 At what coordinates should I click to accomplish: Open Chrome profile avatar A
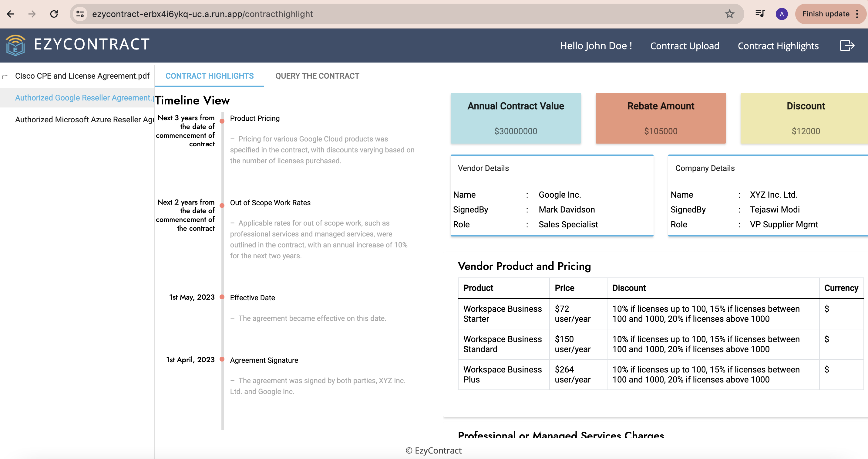click(x=781, y=14)
